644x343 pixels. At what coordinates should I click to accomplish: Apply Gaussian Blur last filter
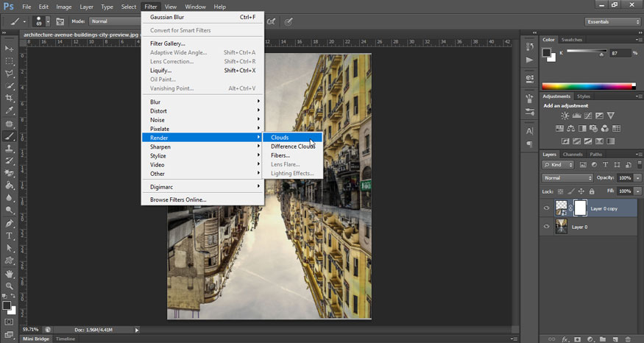click(x=202, y=17)
